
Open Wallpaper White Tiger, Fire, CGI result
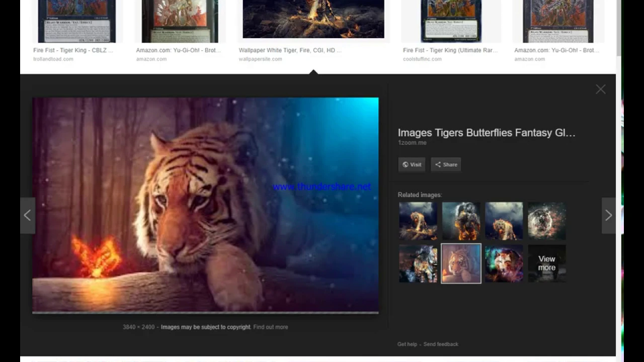click(x=290, y=50)
